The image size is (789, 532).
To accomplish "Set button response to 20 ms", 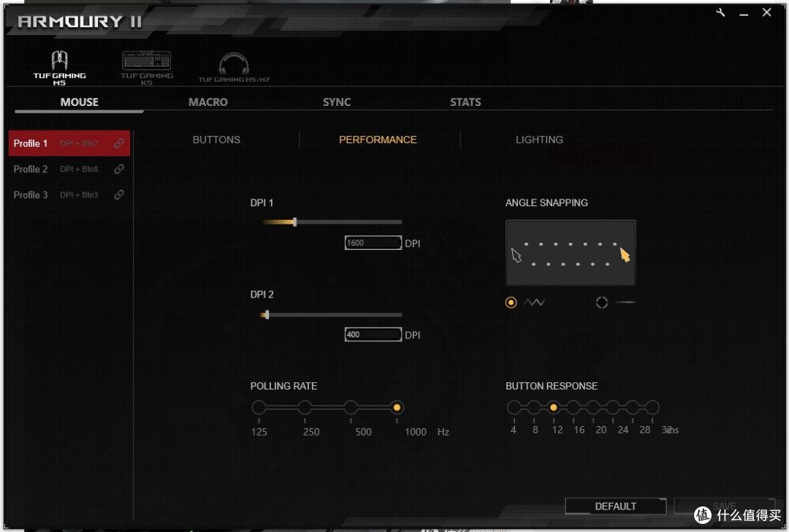I will 592,407.
